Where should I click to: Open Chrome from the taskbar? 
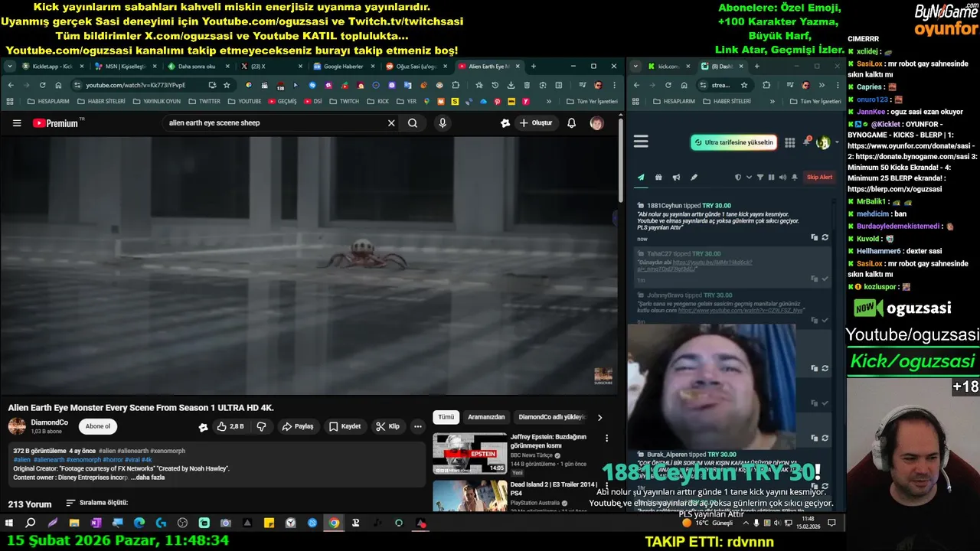[334, 523]
